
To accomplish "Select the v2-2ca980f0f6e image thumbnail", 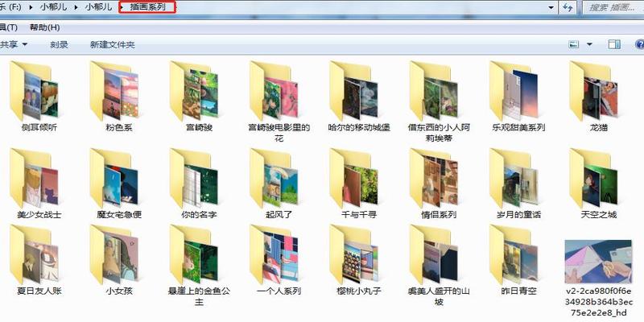I will pyautogui.click(x=598, y=262).
